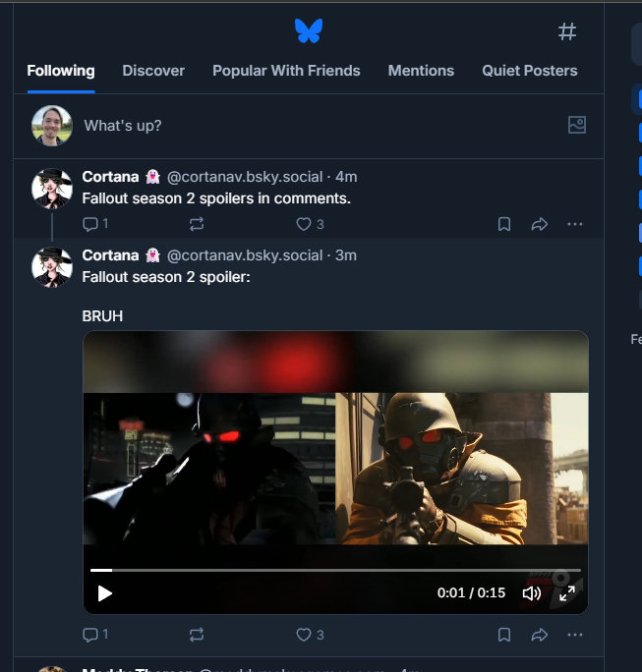Play the Fallout spoiler video
This screenshot has width=642, height=672.
click(x=105, y=592)
